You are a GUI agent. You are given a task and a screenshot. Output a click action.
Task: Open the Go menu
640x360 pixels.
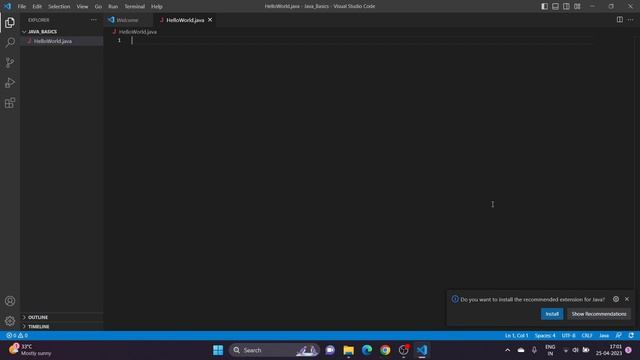98,6
